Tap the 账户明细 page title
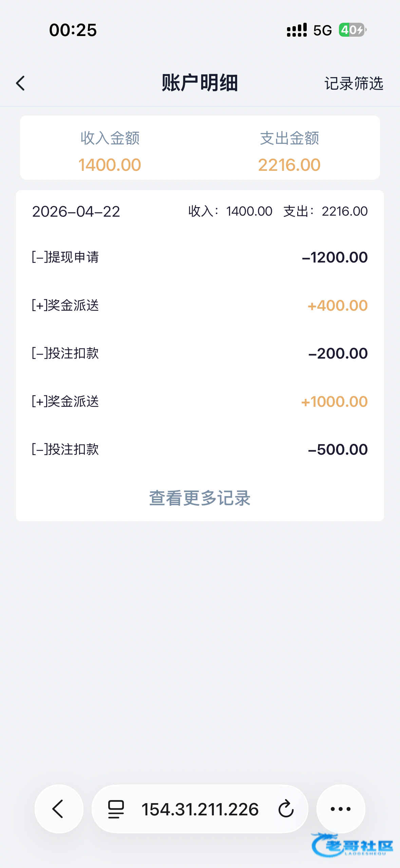400x868 pixels. [x=200, y=83]
